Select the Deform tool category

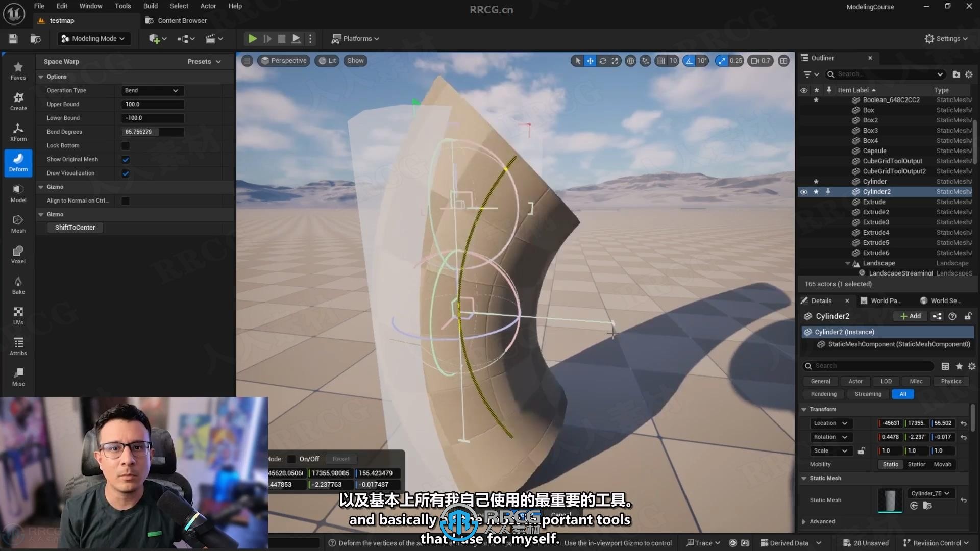tap(18, 163)
